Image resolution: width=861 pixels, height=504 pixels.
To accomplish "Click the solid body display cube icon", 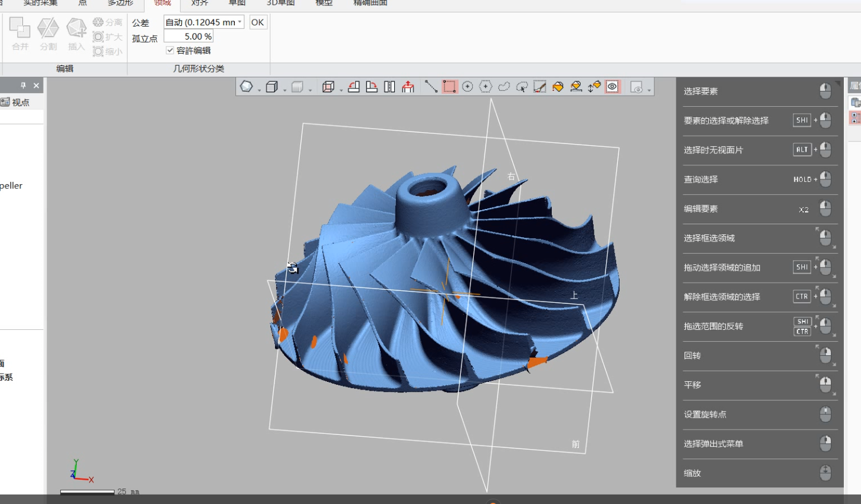I will pyautogui.click(x=271, y=87).
